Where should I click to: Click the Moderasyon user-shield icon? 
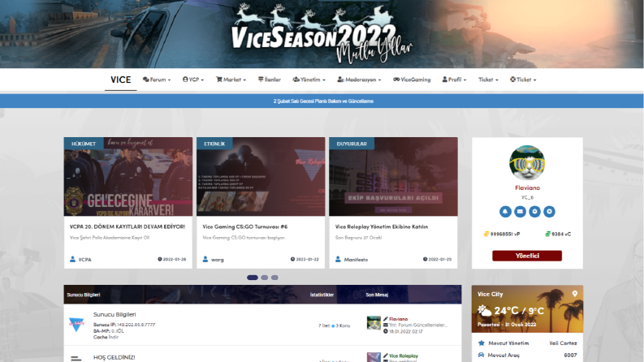340,80
